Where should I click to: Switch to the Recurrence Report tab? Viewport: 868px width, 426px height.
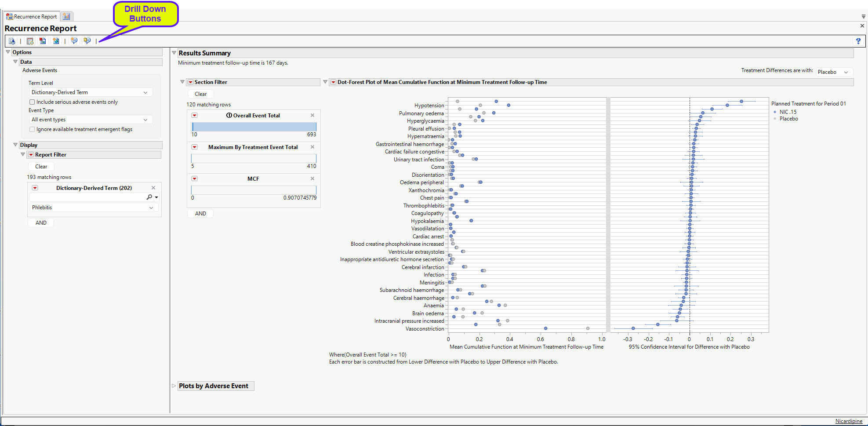point(31,16)
